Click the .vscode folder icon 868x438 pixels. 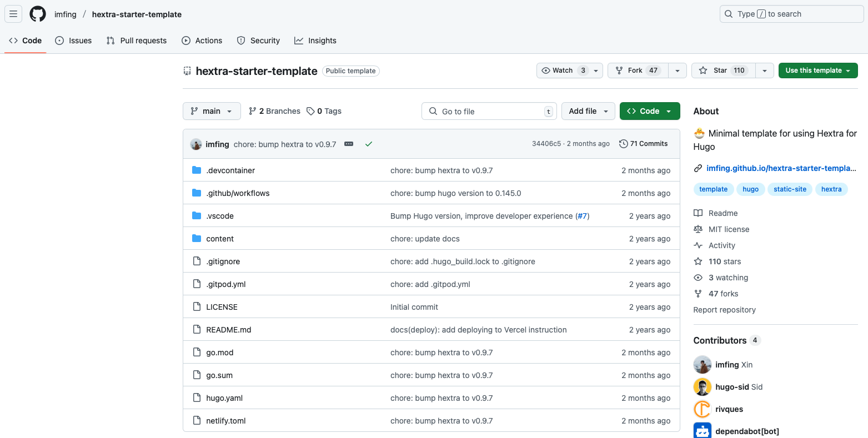[x=197, y=215]
